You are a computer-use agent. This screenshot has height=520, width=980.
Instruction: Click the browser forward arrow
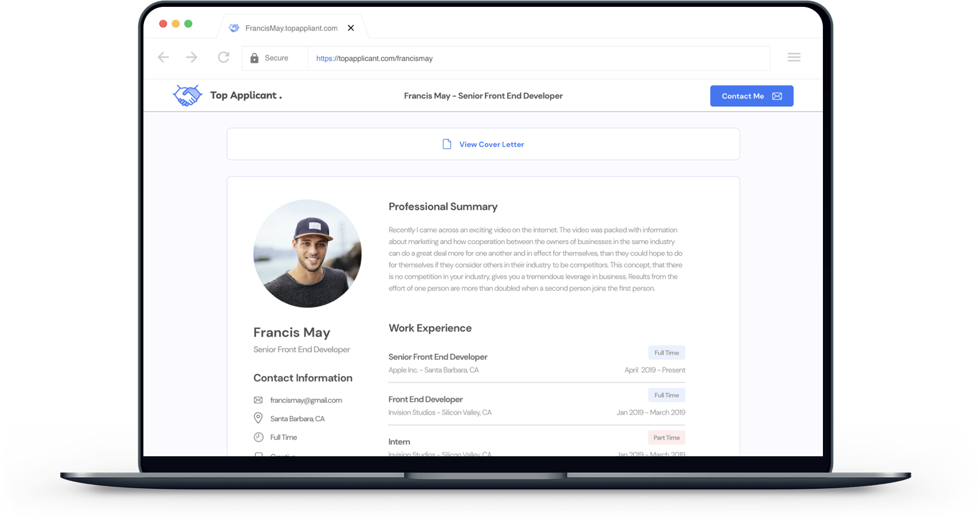tap(192, 57)
